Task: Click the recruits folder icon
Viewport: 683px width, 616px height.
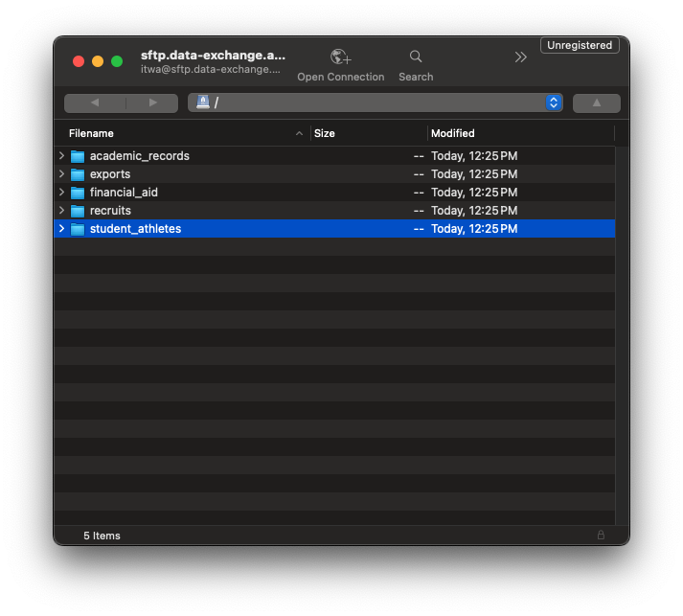Action: click(78, 211)
